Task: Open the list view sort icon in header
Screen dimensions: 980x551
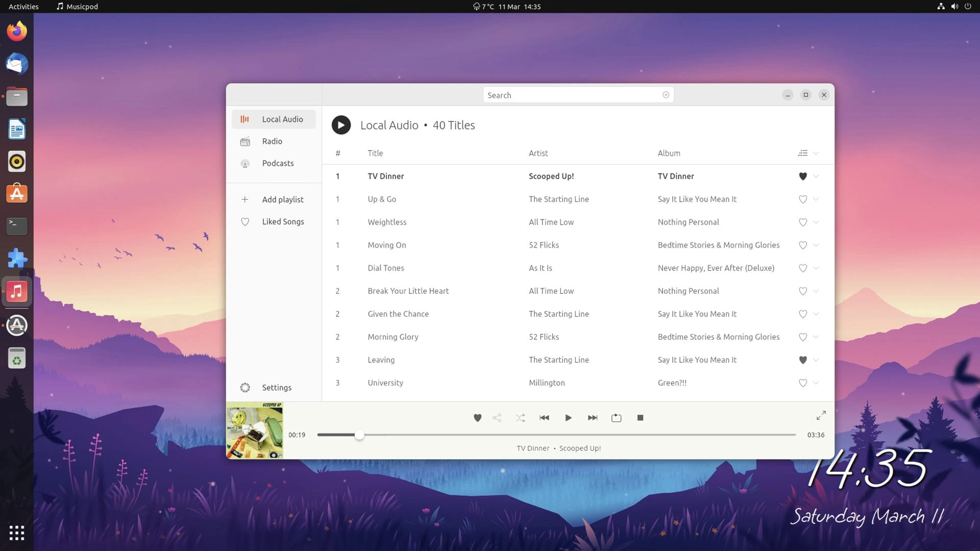Action: 803,153
